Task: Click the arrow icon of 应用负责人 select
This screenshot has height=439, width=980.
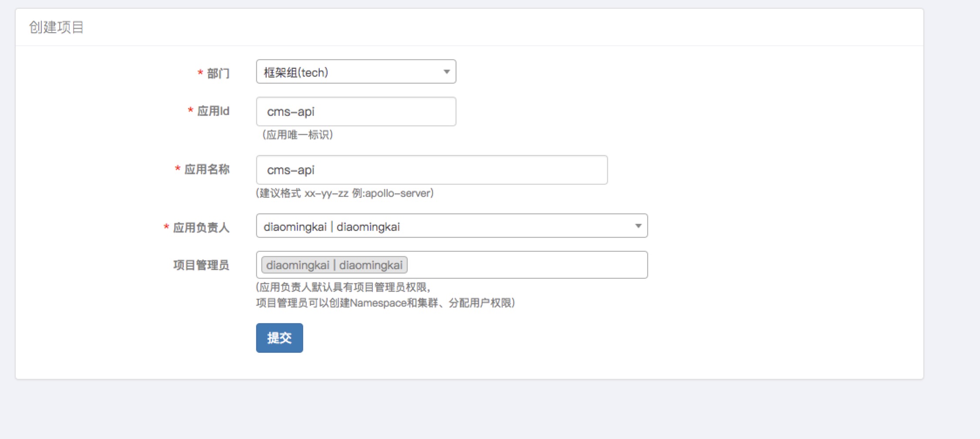Action: (x=638, y=226)
